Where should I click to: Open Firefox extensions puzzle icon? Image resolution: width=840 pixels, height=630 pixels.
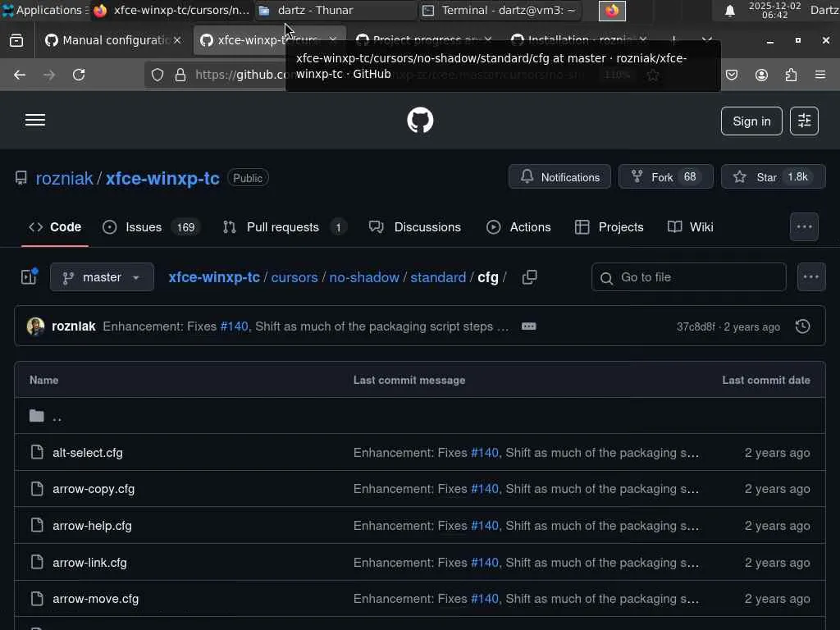click(791, 75)
